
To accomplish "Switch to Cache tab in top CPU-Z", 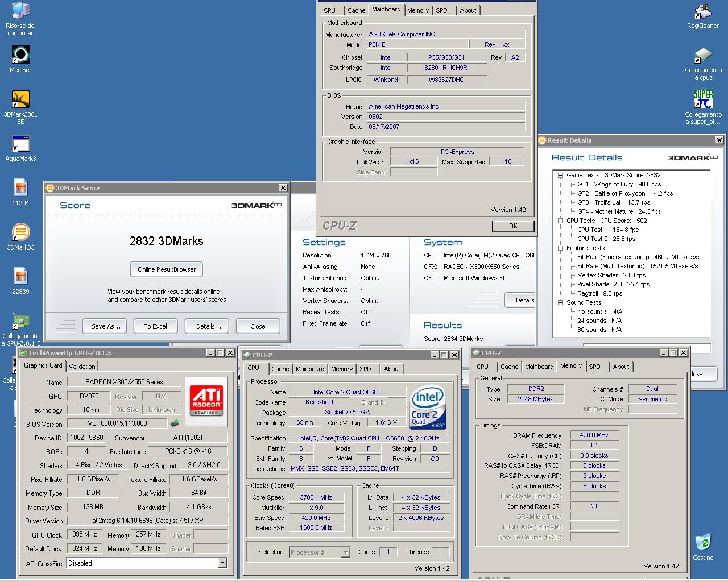I will coord(357,10).
